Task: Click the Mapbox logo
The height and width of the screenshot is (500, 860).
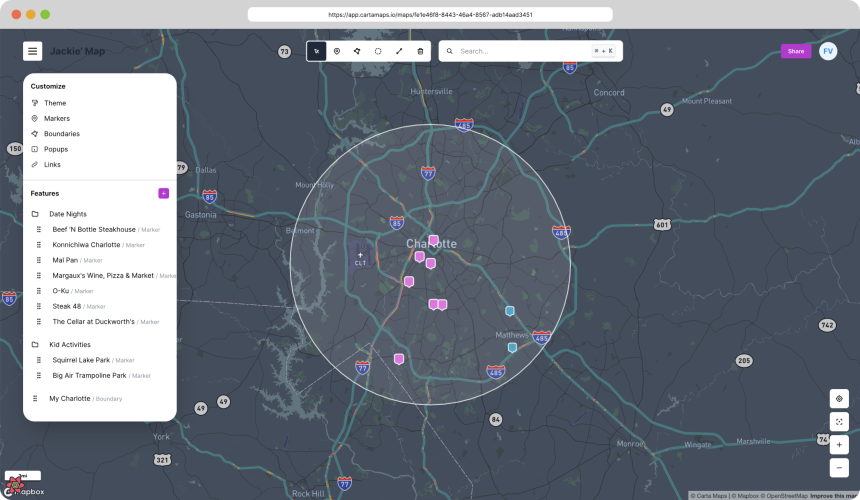Action: [24, 491]
